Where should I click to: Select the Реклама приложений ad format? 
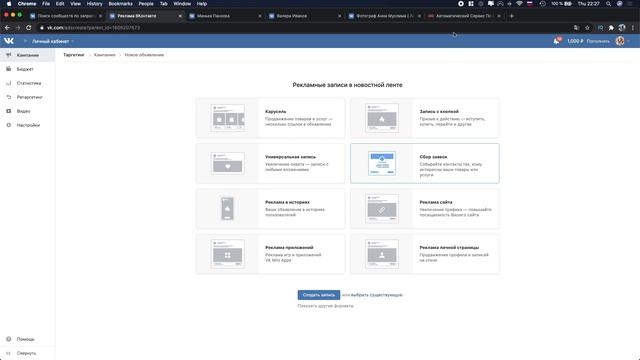[x=270, y=254]
